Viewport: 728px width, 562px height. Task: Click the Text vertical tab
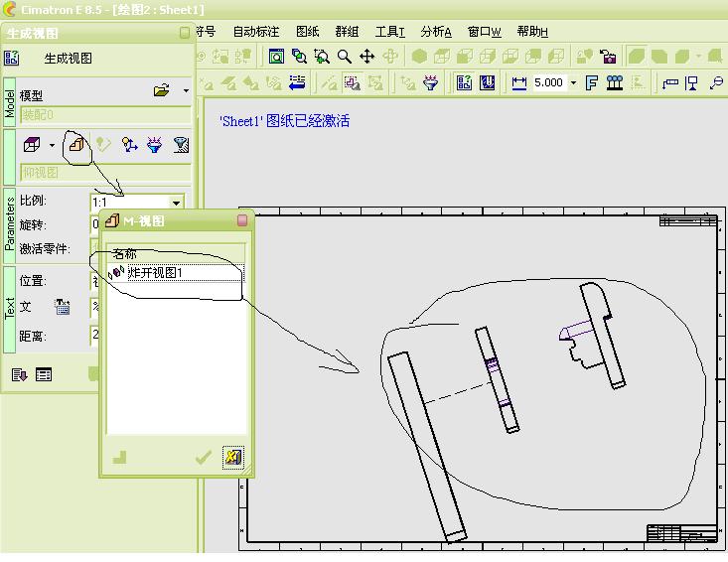tap(9, 309)
